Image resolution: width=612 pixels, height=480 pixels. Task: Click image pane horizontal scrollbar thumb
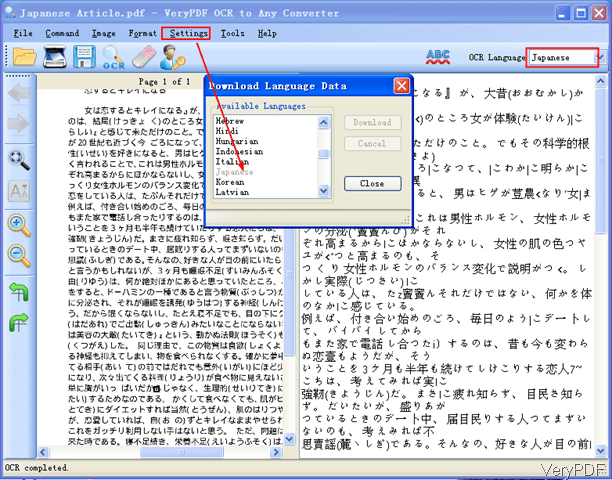pyautogui.click(x=181, y=452)
